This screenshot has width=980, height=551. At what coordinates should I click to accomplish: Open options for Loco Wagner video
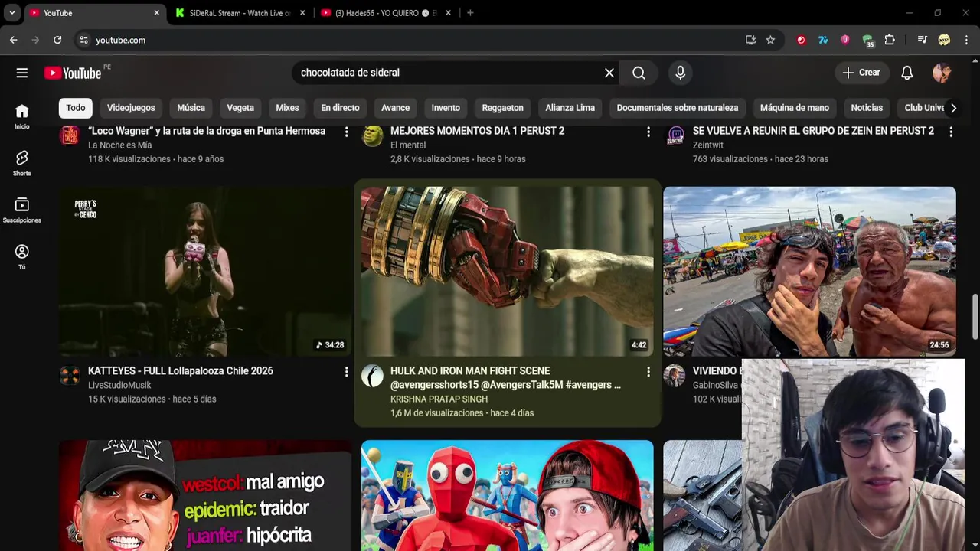pos(346,132)
